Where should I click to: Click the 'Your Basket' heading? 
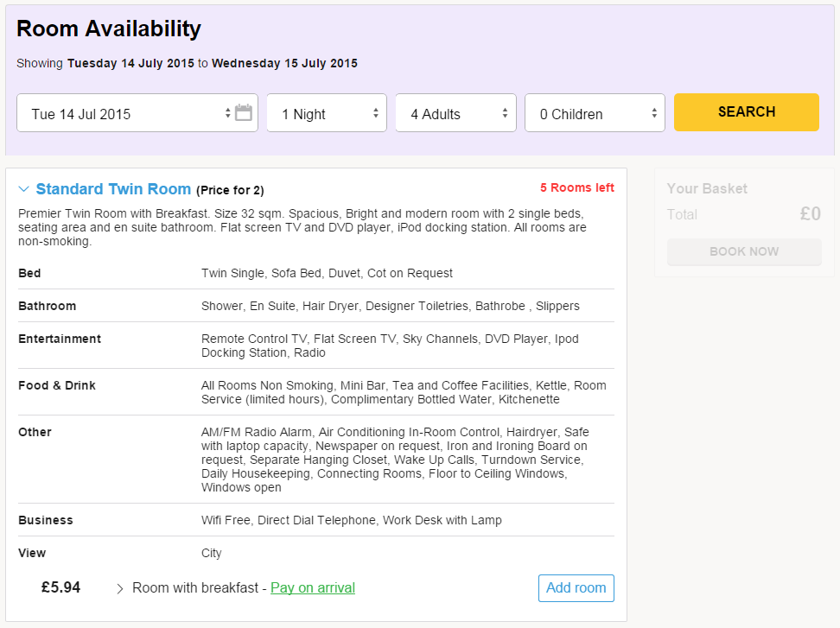(x=707, y=188)
